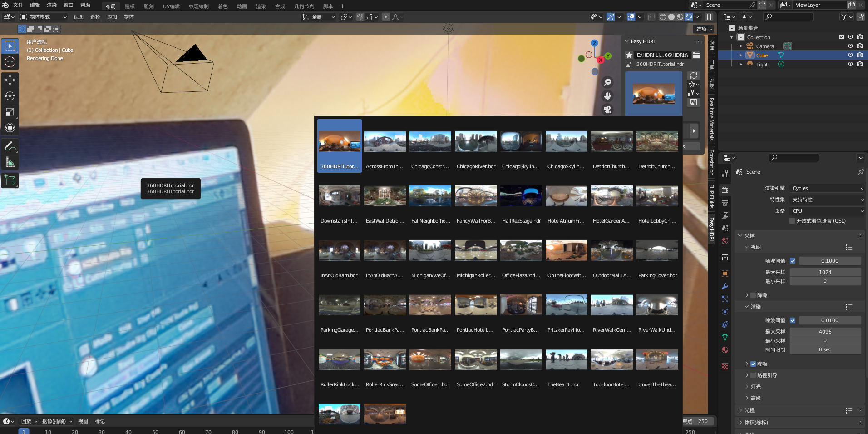Open the 全局 transform orientation dropdown

(x=319, y=17)
